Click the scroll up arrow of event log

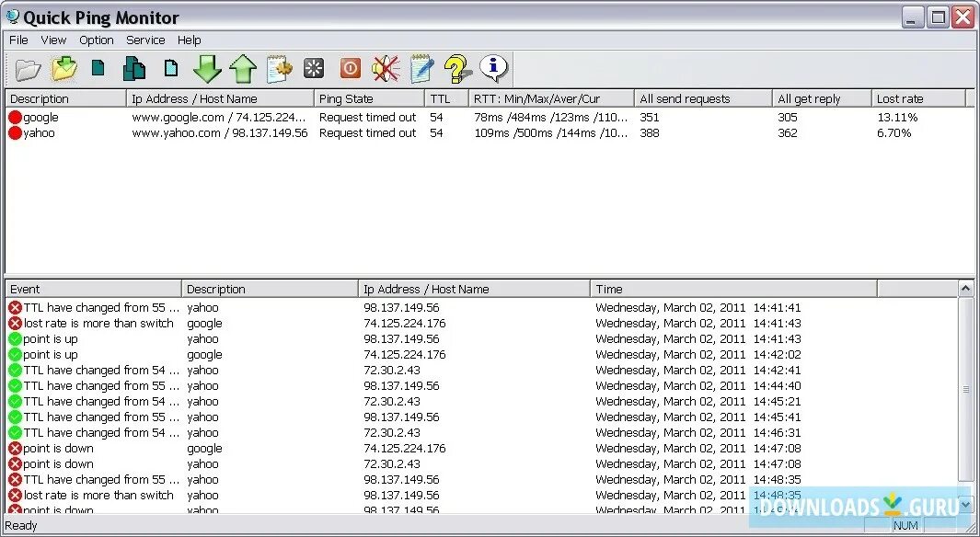point(965,289)
